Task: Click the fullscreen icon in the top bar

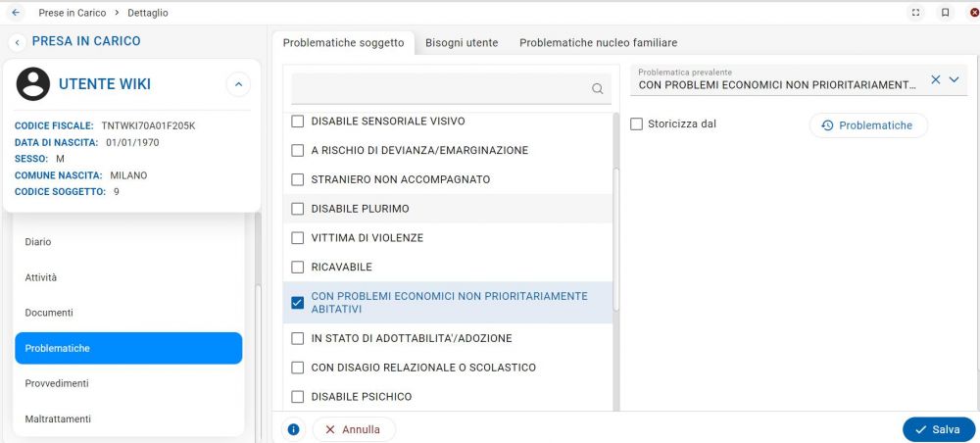Action: point(915,13)
